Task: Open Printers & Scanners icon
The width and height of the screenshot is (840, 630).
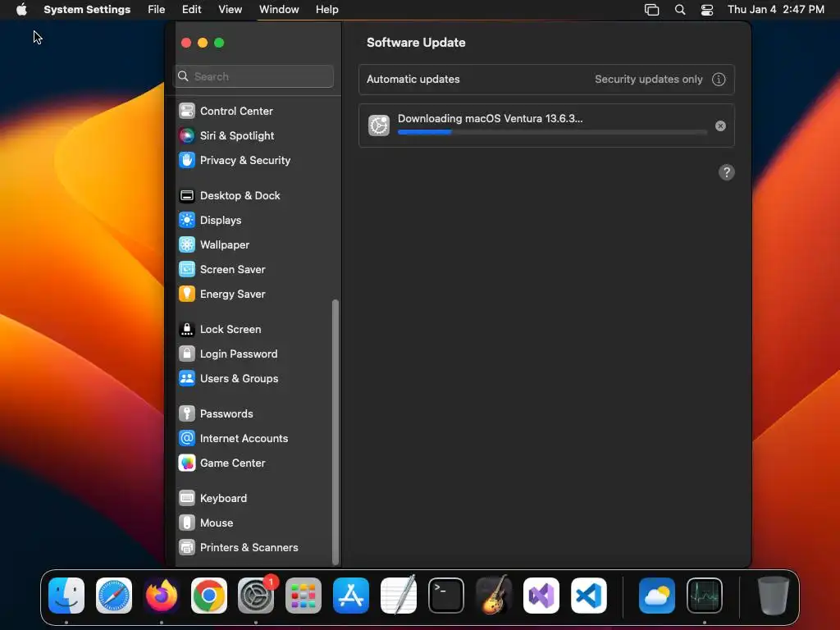Action: click(187, 547)
